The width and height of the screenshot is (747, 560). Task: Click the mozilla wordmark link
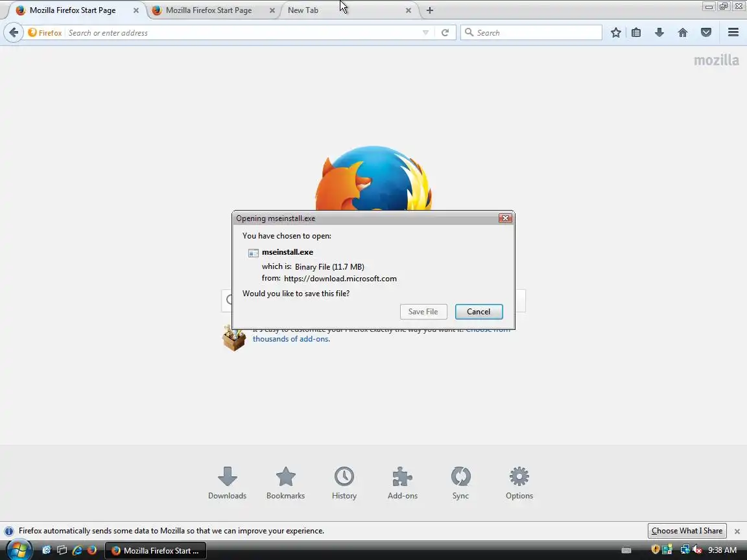(x=717, y=60)
